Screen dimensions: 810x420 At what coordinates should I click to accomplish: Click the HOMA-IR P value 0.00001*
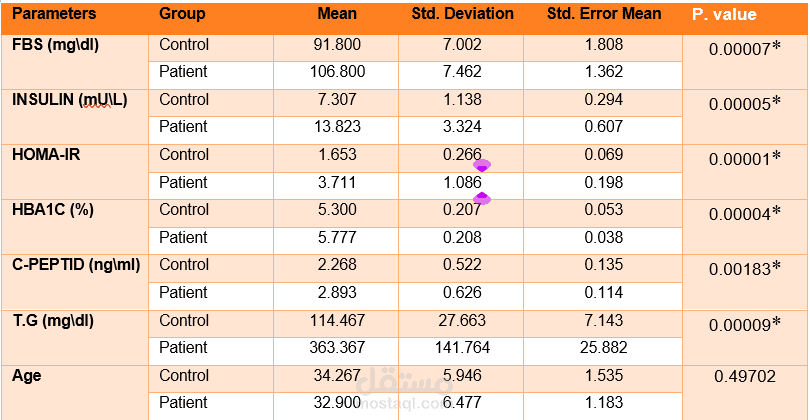click(x=745, y=159)
